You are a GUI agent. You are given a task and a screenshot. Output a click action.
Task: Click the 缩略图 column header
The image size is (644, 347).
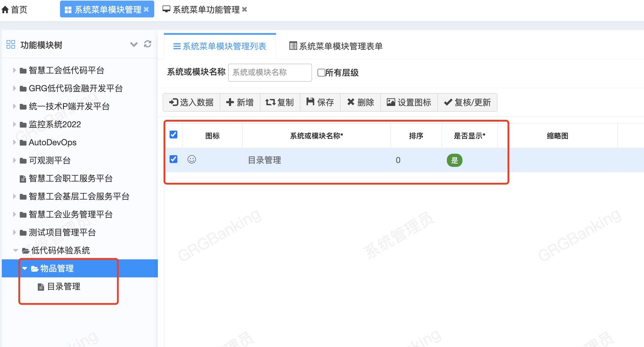coord(558,136)
